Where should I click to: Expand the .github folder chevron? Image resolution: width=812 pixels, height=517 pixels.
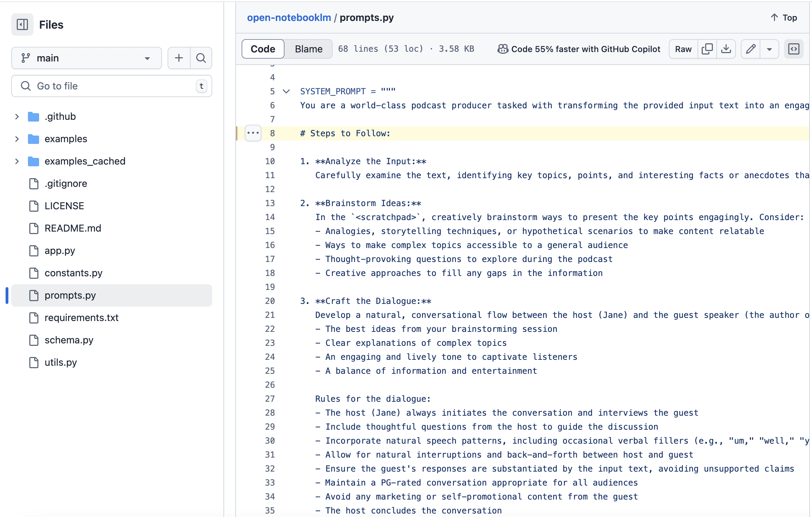pyautogui.click(x=17, y=117)
